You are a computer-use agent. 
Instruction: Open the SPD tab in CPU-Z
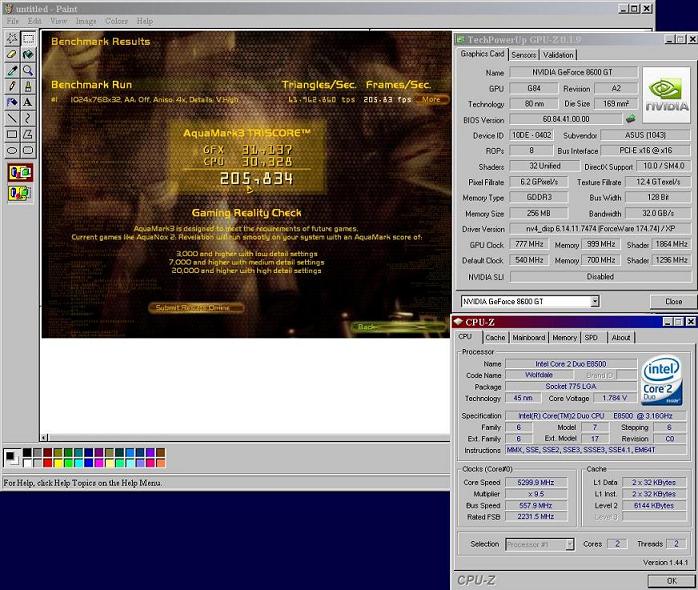point(591,338)
